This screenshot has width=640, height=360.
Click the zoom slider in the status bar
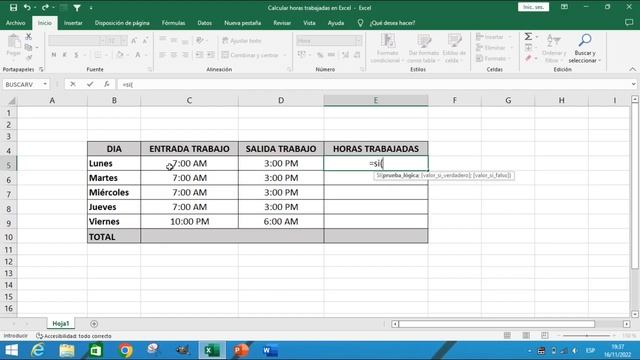pos(587,336)
